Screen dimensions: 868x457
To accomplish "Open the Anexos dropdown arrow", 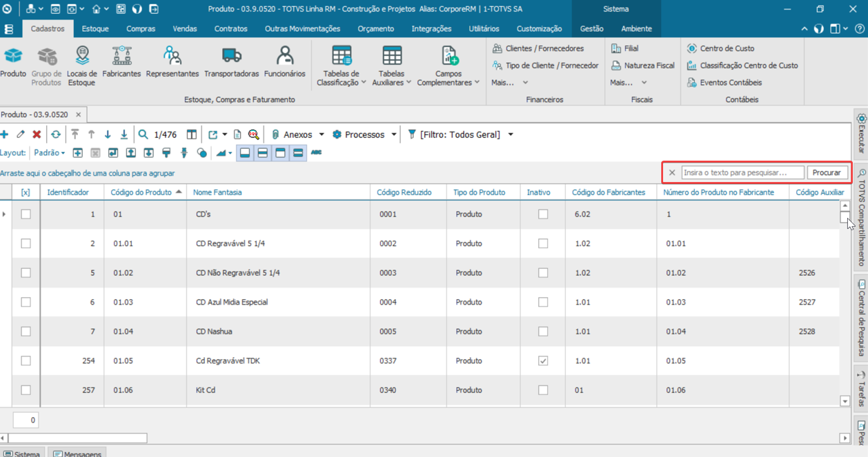I will click(x=322, y=134).
